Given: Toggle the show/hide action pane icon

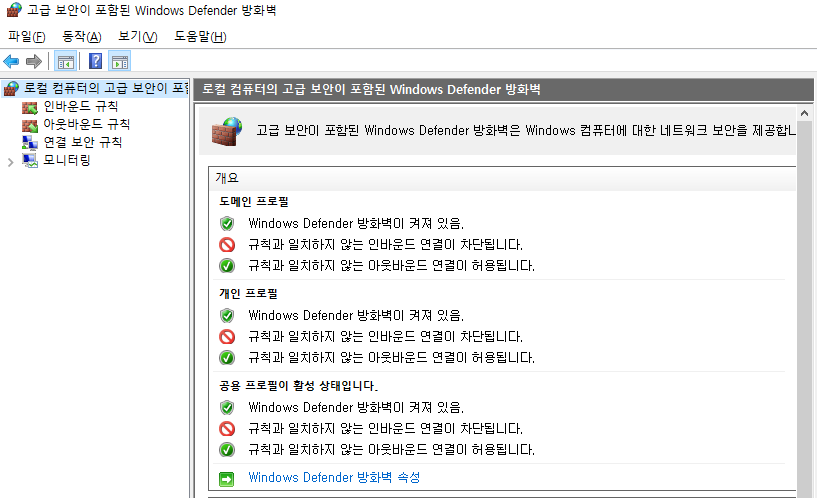Looking at the screenshot, I should [120, 61].
